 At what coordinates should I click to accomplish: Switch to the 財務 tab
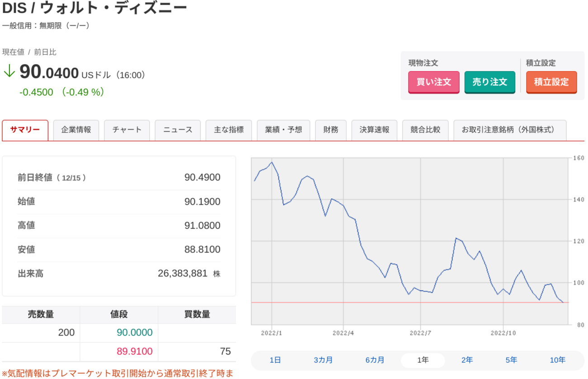331,130
